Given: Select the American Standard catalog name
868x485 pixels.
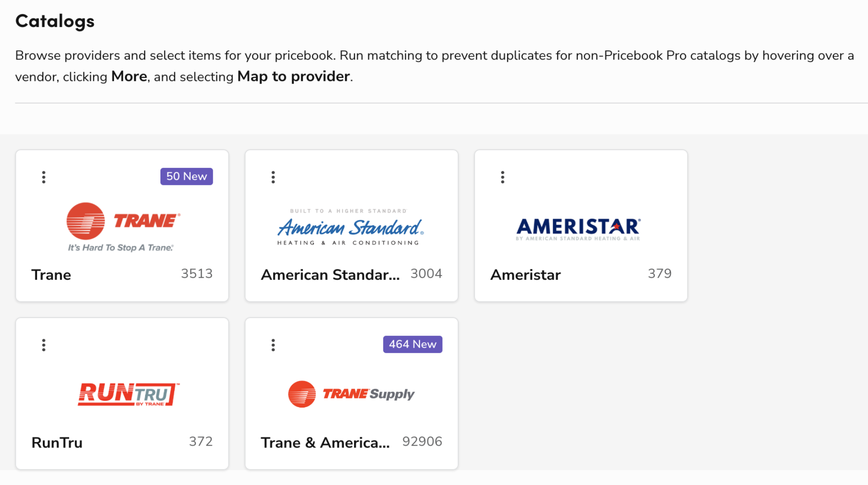Looking at the screenshot, I should 331,275.
